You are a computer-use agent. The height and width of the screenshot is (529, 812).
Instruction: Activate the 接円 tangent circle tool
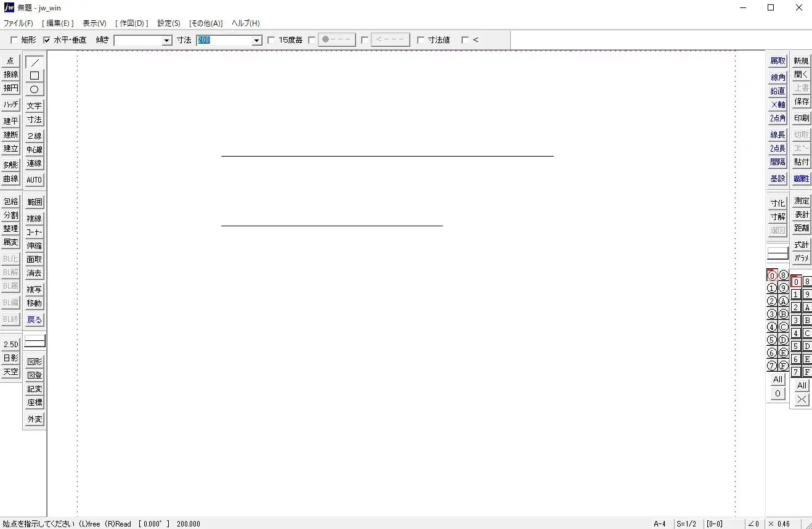pos(10,88)
